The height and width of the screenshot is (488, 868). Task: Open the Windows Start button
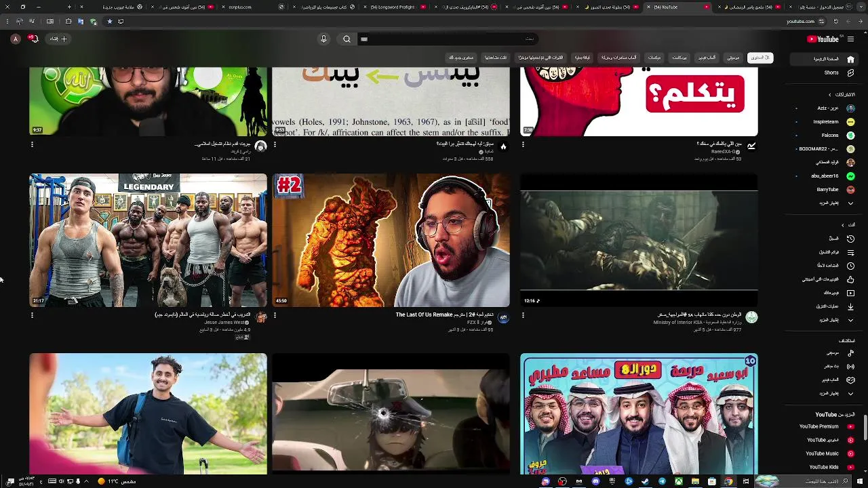tap(860, 481)
